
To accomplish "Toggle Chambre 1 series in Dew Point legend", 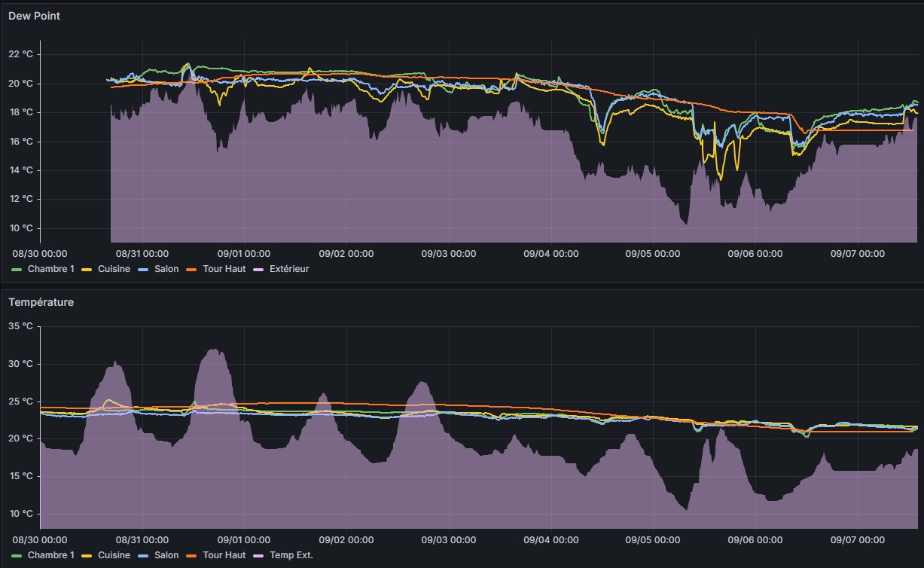I will click(50, 269).
